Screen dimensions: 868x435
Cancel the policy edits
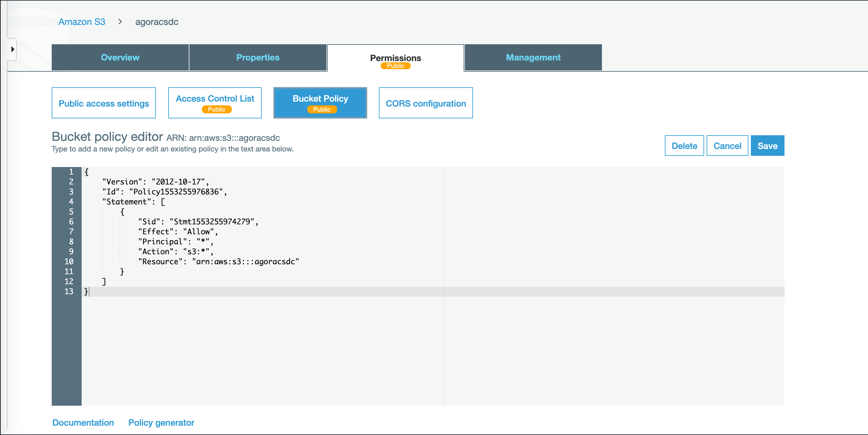[x=727, y=146]
